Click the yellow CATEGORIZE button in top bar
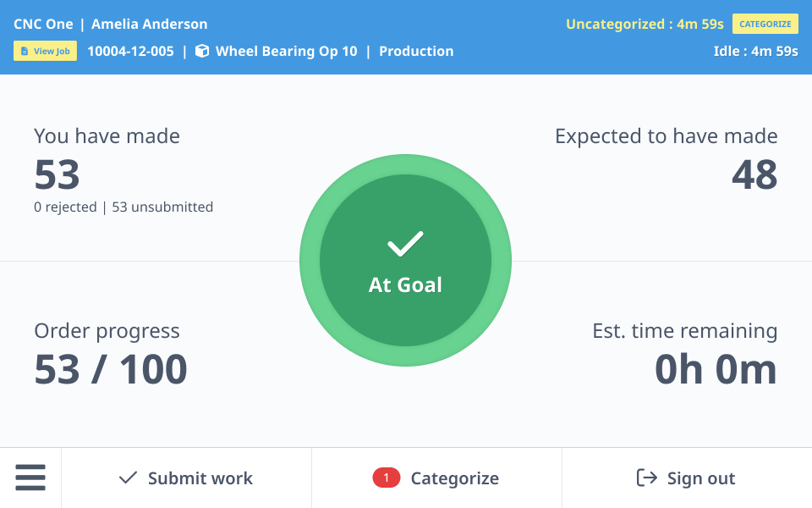Viewport: 812px width, 508px height. (765, 24)
